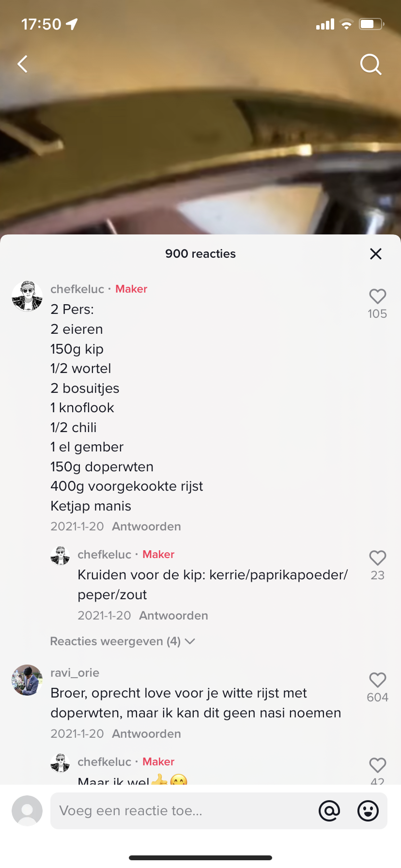
Task: Reply to the kruiden voor de kip comment
Action: pyautogui.click(x=173, y=616)
